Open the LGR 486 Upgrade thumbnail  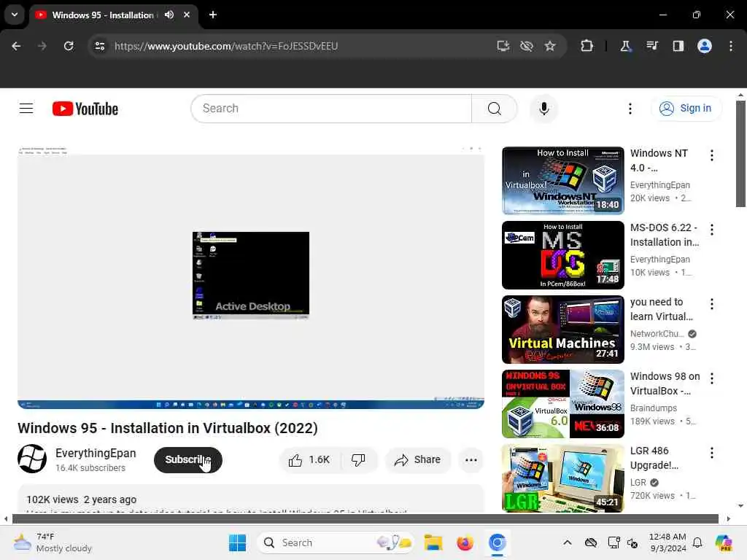pyautogui.click(x=562, y=478)
